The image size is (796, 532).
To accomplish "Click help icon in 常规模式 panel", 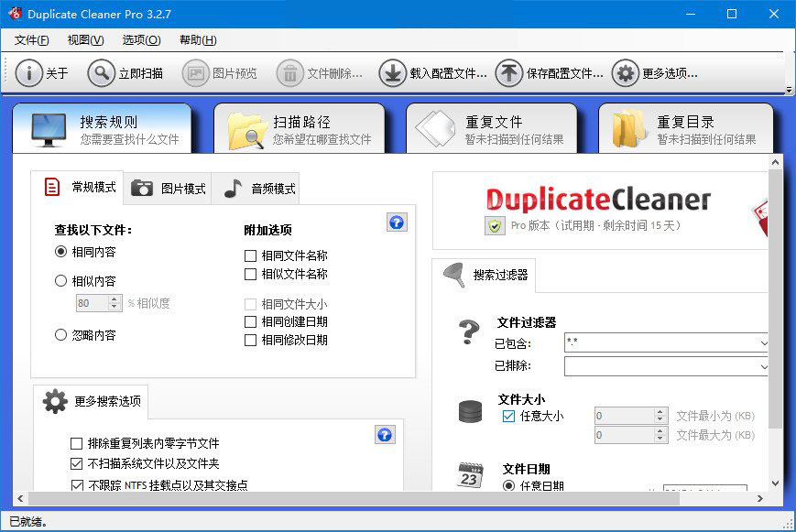I will tap(397, 223).
